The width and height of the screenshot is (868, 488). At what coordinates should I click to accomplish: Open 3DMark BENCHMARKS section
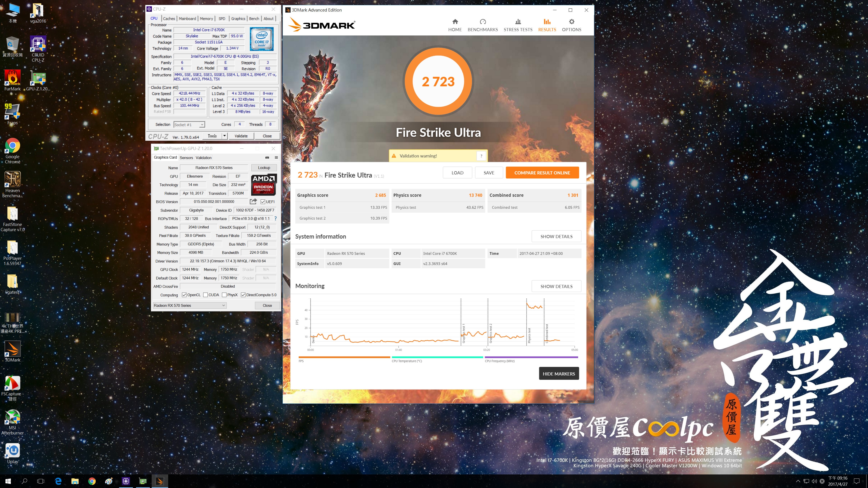483,25
